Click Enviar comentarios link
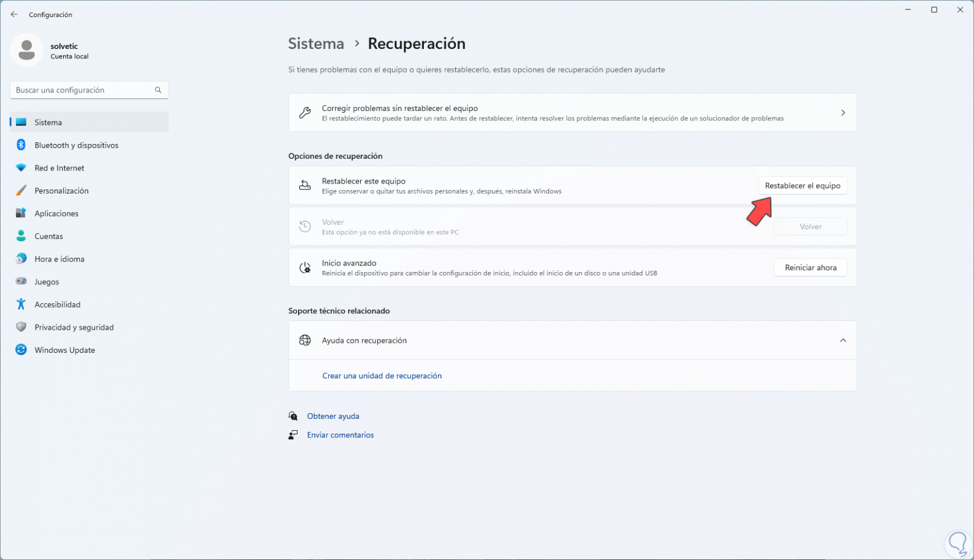The image size is (974, 560). [x=341, y=435]
